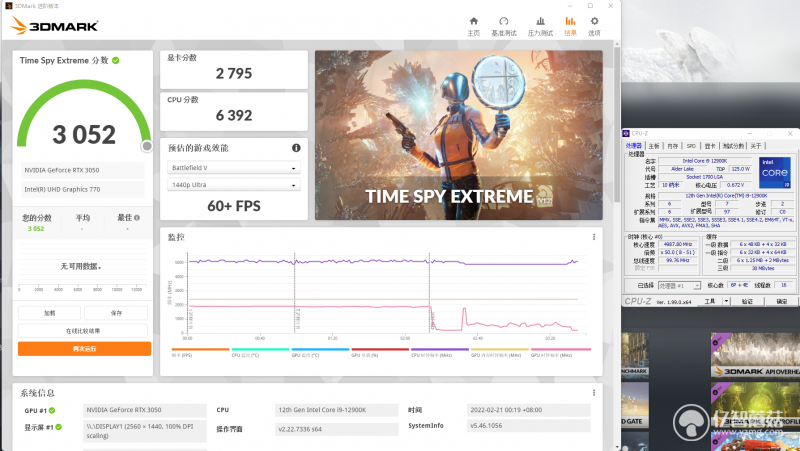Viewport: 800px width, 451px height.
Task: Click the Load button (加载)
Action: [49, 313]
